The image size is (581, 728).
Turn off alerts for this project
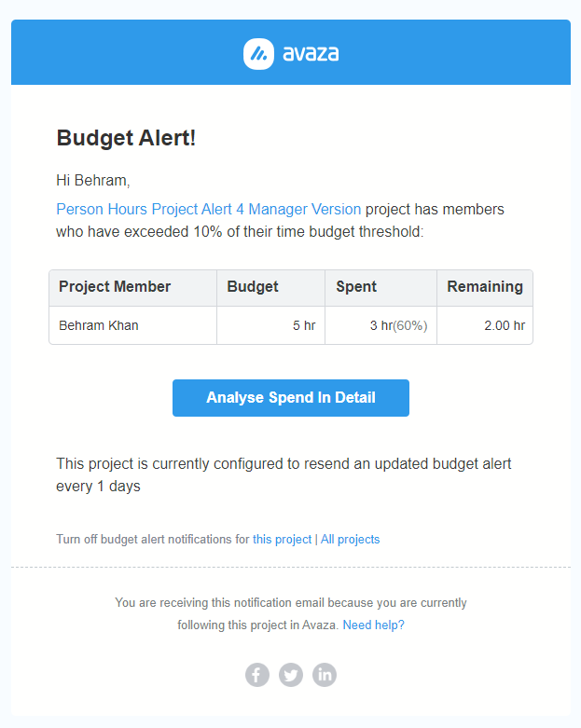(282, 540)
